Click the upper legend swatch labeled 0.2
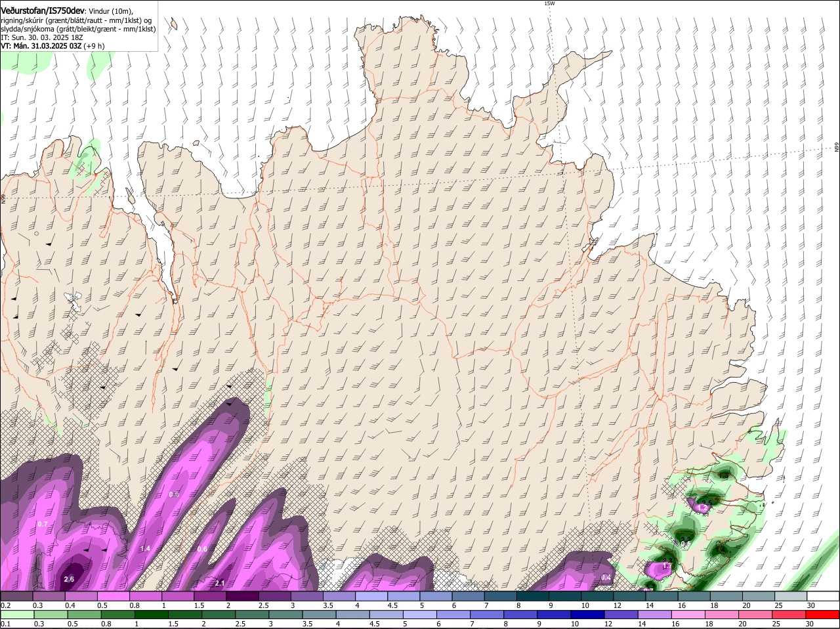This screenshot has width=840, height=629. tap(16, 596)
